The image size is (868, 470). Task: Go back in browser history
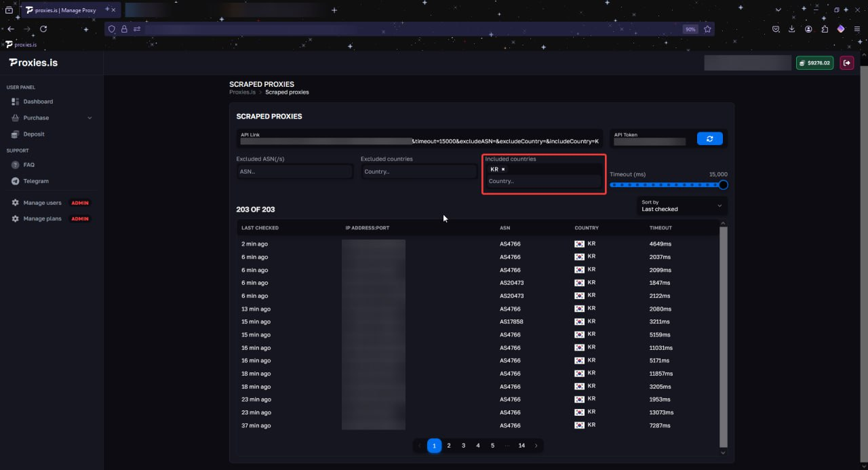pyautogui.click(x=11, y=29)
